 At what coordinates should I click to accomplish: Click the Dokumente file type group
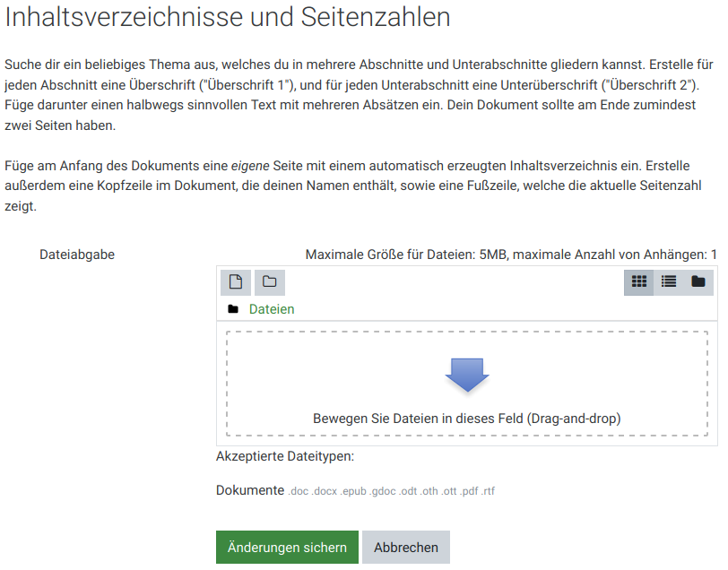click(249, 491)
